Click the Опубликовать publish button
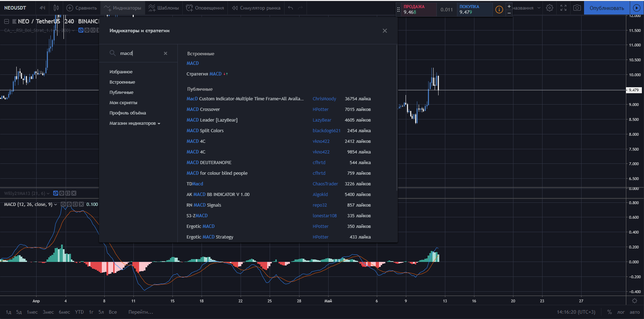This screenshot has width=644, height=319. pyautogui.click(x=607, y=8)
